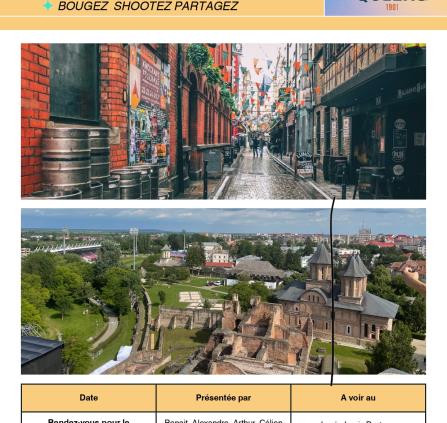Click the black vertical line across the photo

[x=332, y=291]
